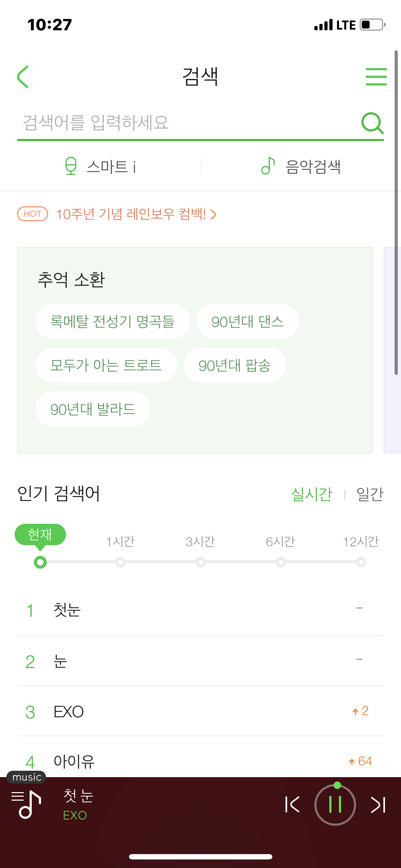Select the 음악검색 music note icon
This screenshot has height=868, width=401.
coord(268,167)
